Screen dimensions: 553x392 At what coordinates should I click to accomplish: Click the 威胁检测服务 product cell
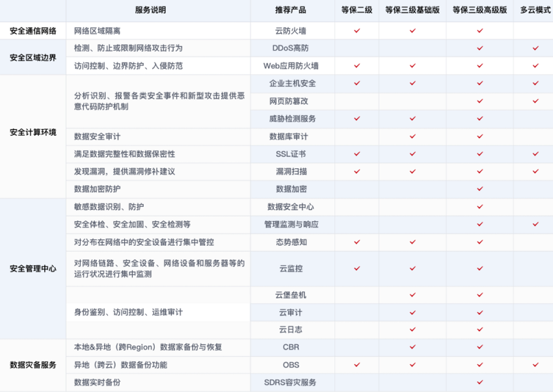(292, 119)
